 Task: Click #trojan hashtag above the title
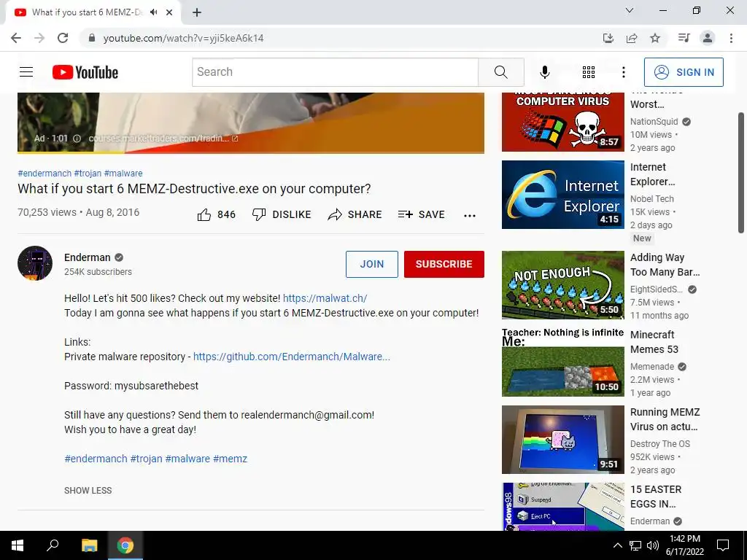pos(88,174)
